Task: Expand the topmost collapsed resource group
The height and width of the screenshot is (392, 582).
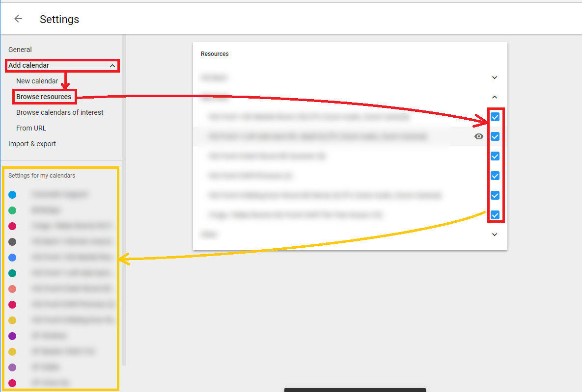Action: click(495, 78)
